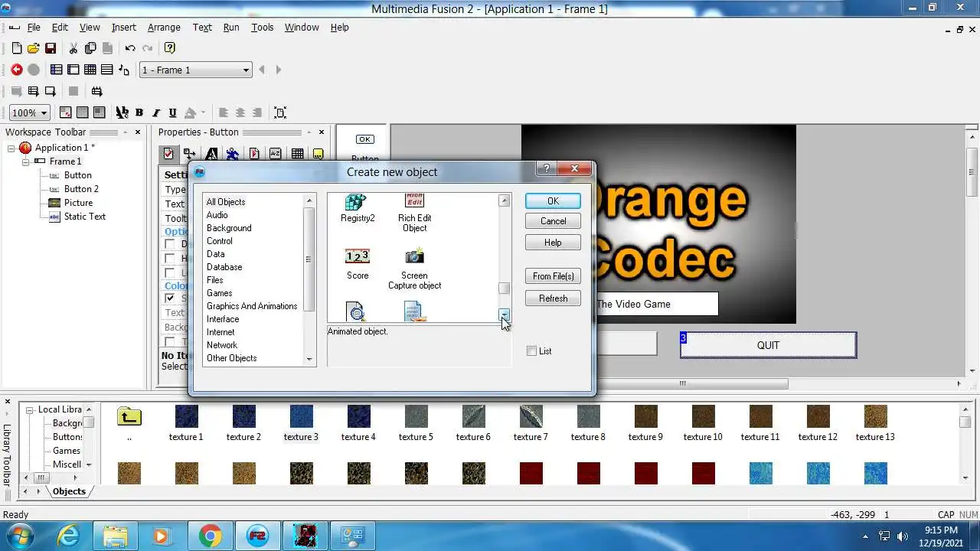
Task: Click the object list vertical scrollbar thumb
Action: click(x=504, y=289)
